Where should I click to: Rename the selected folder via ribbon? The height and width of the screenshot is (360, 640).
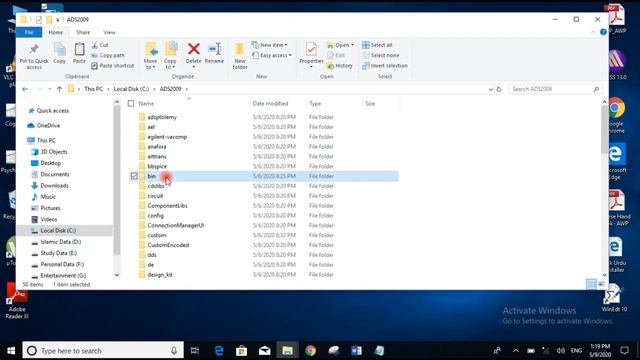(214, 53)
